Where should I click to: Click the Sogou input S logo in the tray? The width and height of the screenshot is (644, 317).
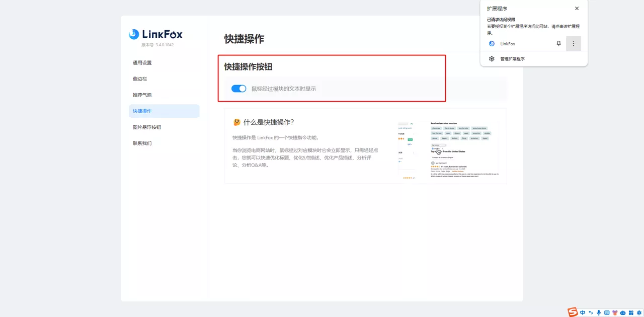572,312
